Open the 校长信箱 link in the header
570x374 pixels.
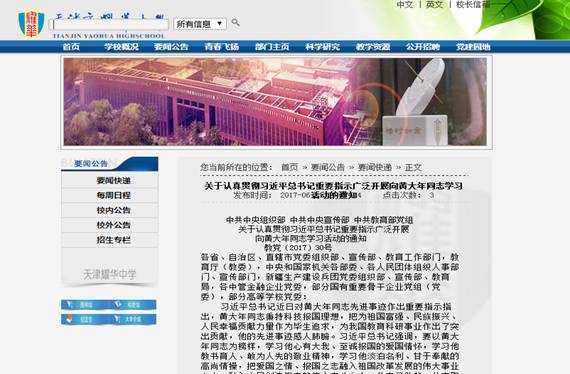pyautogui.click(x=473, y=4)
